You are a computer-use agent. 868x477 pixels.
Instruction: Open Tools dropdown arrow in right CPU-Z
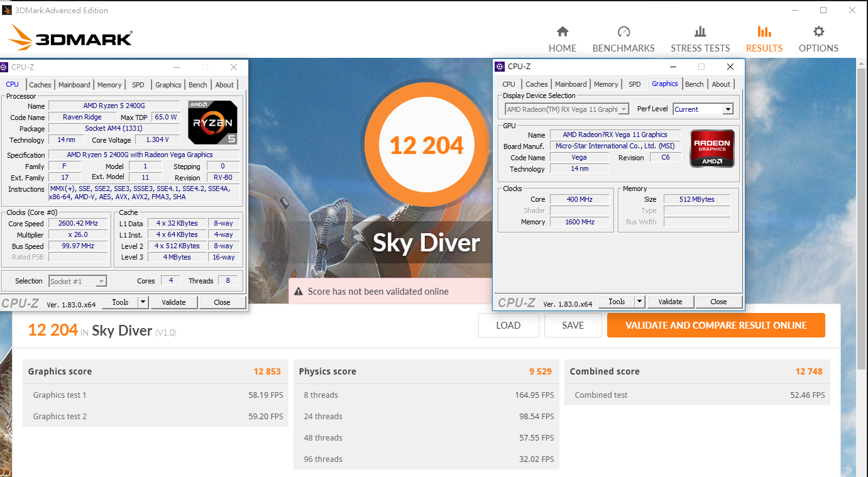pos(640,302)
